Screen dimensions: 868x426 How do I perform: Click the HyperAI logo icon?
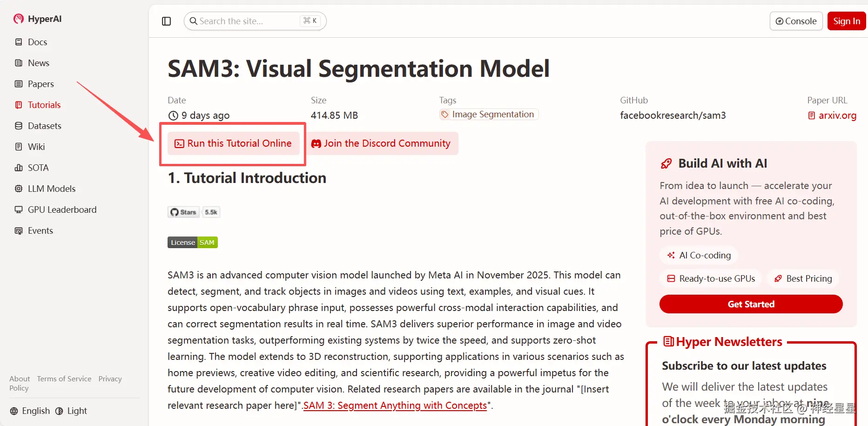point(19,19)
